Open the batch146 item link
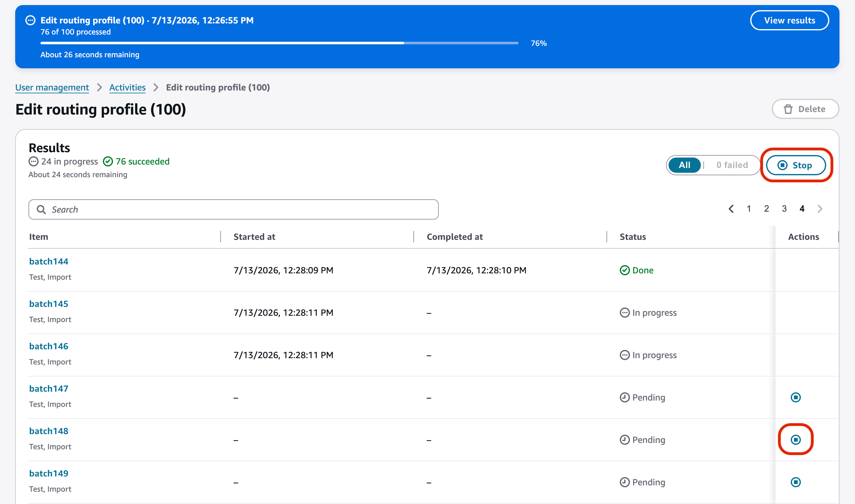Screen dimensions: 855x504 pyautogui.click(x=48, y=346)
